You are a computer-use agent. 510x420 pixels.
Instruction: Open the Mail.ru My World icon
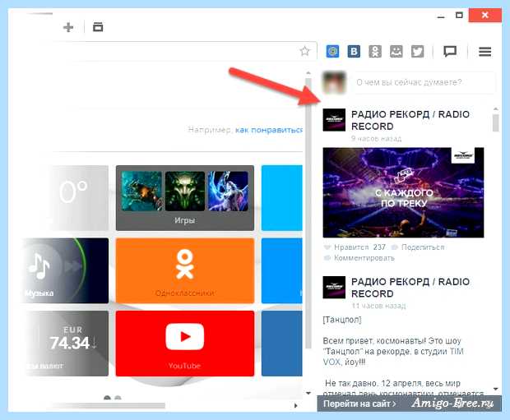[x=332, y=51]
